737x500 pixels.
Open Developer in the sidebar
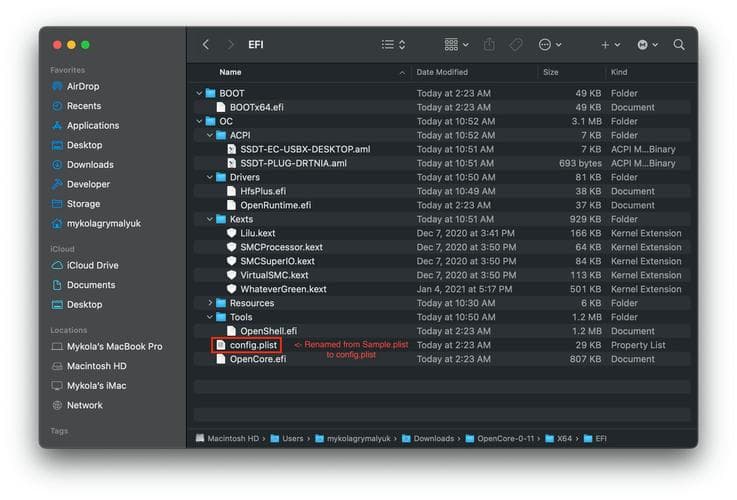point(80,185)
